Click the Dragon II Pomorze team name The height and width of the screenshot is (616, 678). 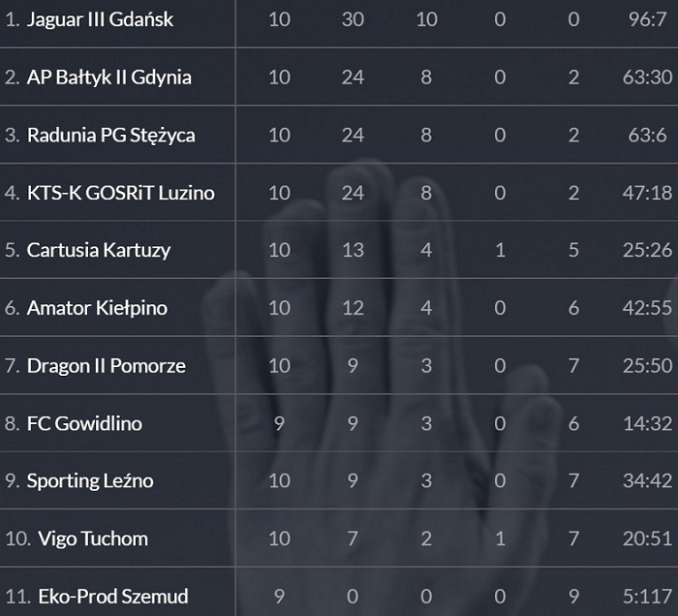point(107,366)
